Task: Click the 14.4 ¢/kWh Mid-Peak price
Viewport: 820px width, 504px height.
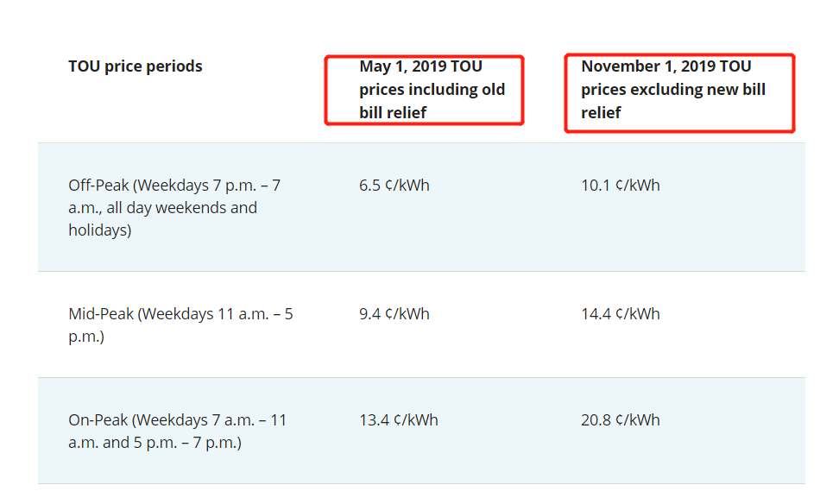Action: click(621, 314)
